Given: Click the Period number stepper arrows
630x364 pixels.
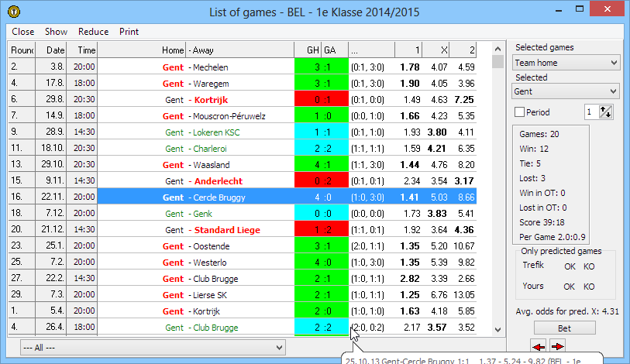Looking at the screenshot, I should 606,112.
